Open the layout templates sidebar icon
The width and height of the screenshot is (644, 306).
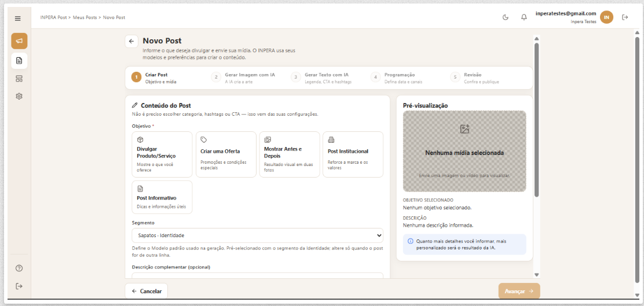click(19, 78)
